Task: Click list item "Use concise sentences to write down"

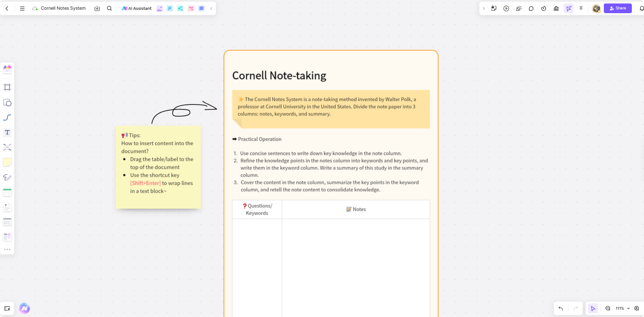Action: tap(321, 153)
